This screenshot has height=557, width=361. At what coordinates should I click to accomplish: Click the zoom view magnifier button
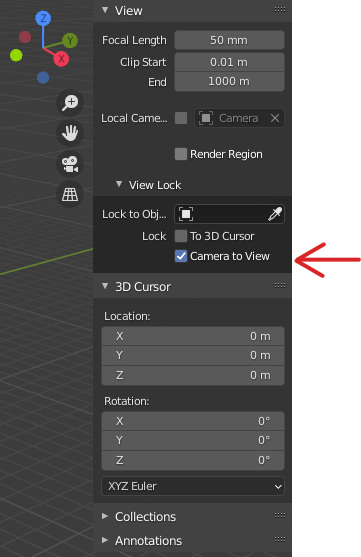point(70,103)
